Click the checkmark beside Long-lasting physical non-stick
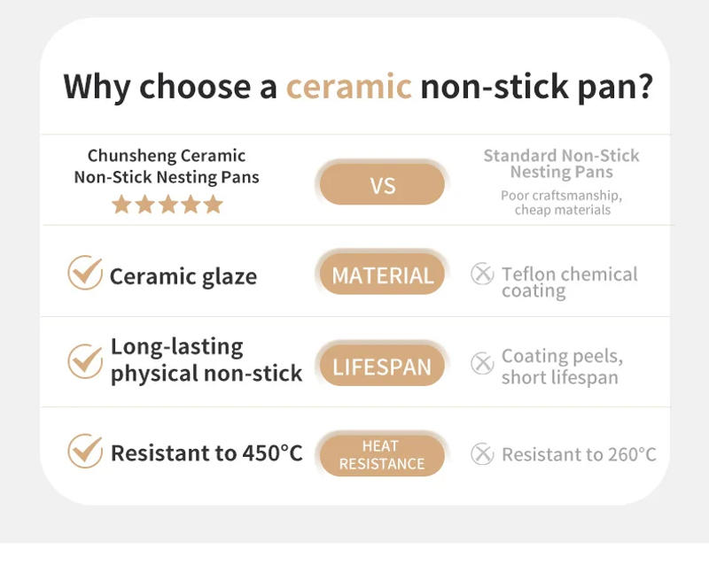The width and height of the screenshot is (709, 588). pyautogui.click(x=85, y=360)
